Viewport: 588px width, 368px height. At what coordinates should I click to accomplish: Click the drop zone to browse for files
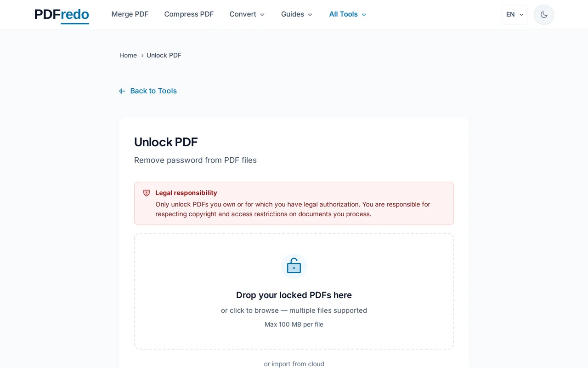pyautogui.click(x=294, y=291)
